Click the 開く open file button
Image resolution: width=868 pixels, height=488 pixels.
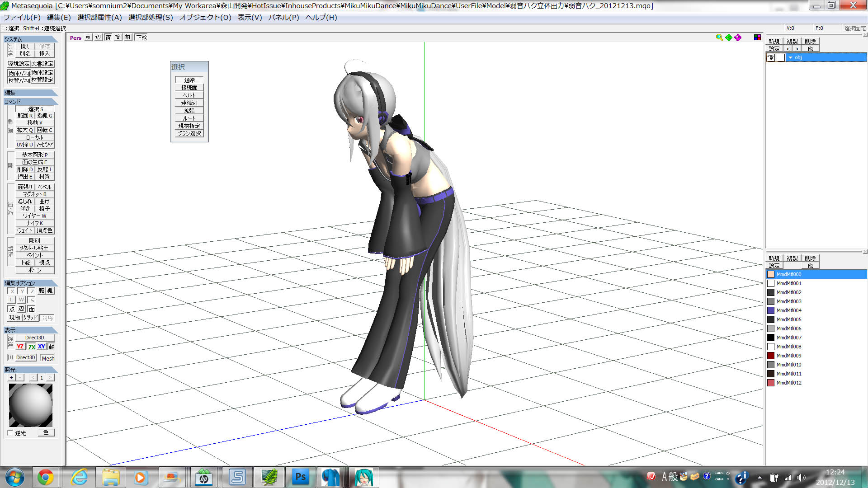25,47
